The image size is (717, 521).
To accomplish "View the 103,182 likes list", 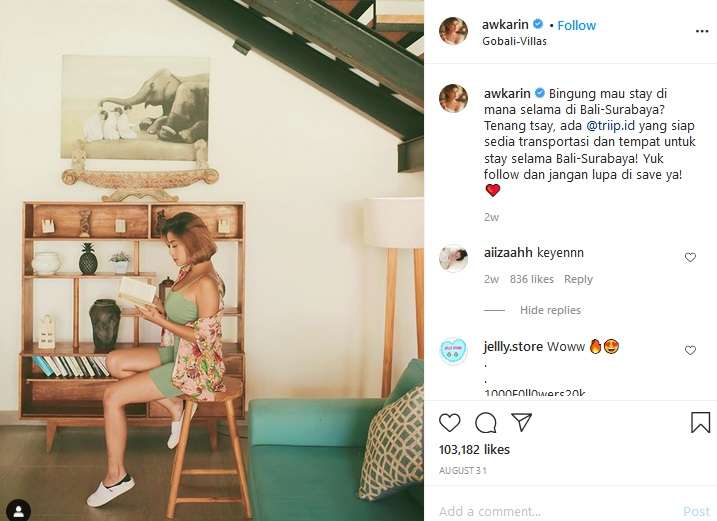I will 474,450.
